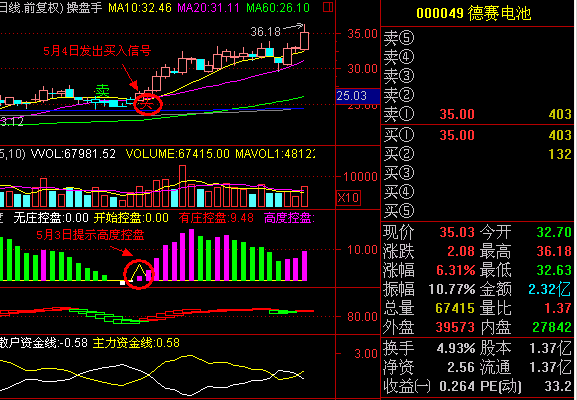Click the small white square on control-degree baseline

[x=123, y=283]
